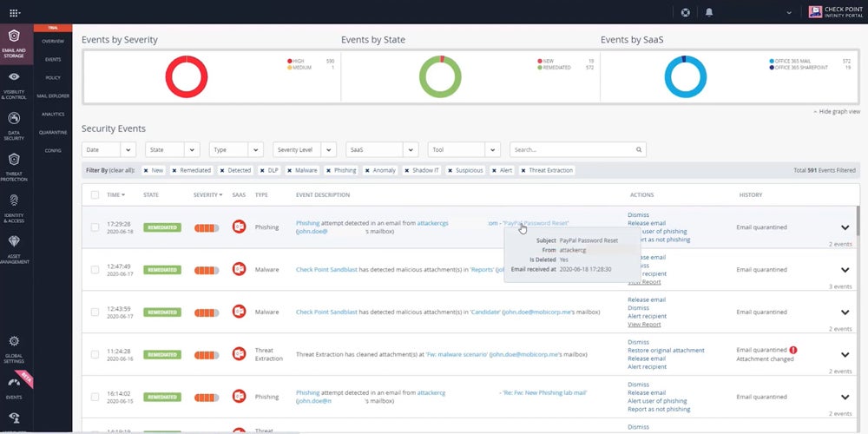Open Mail Explorer in submenu
The width and height of the screenshot is (868, 434).
click(53, 96)
